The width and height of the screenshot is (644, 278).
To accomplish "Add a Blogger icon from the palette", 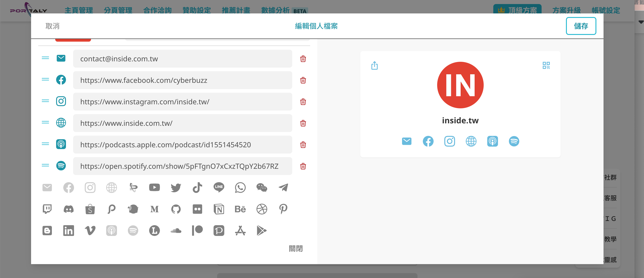I will (x=47, y=231).
